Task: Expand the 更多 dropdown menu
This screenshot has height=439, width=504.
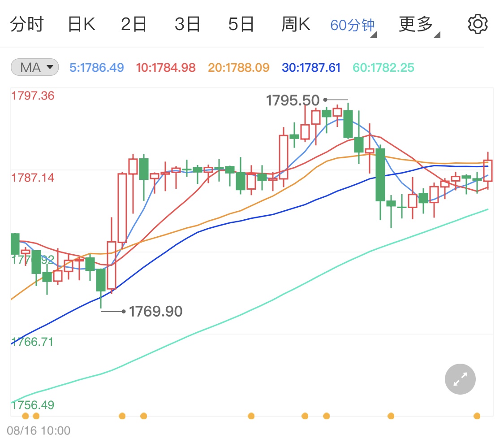Action: coord(416,23)
